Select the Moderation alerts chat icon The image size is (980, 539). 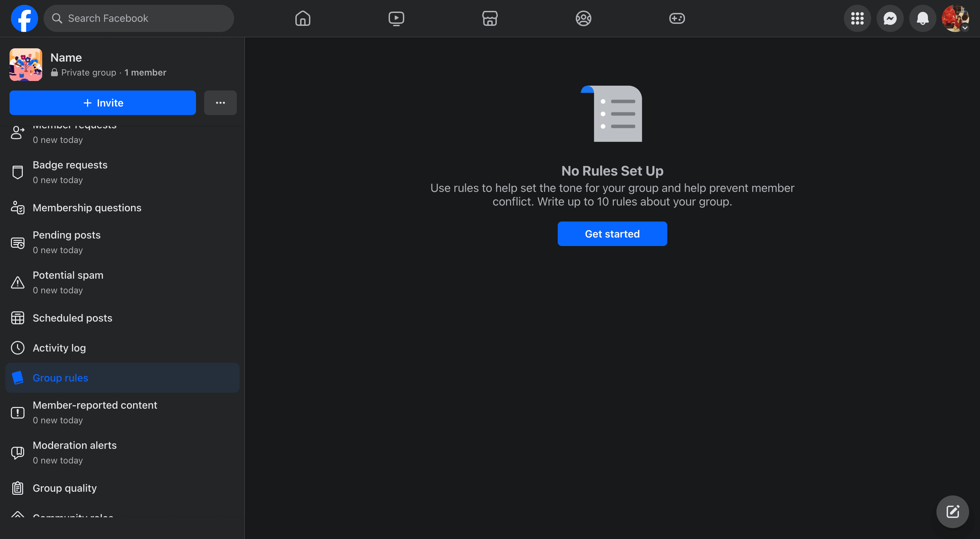click(x=18, y=452)
